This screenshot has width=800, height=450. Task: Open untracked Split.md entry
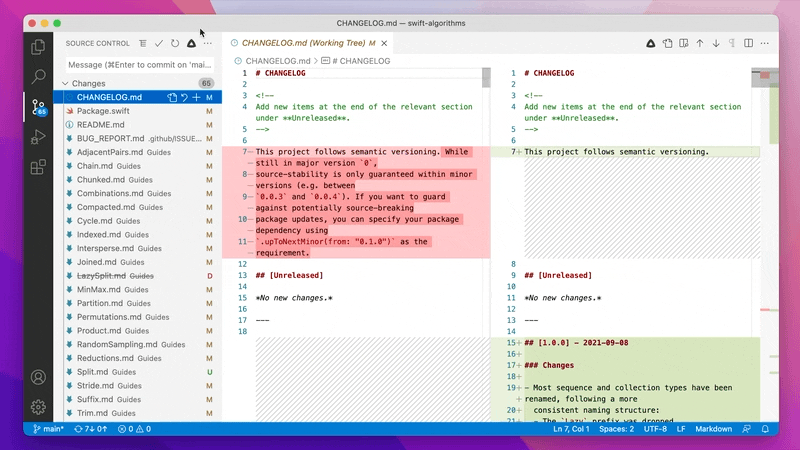coord(138,372)
